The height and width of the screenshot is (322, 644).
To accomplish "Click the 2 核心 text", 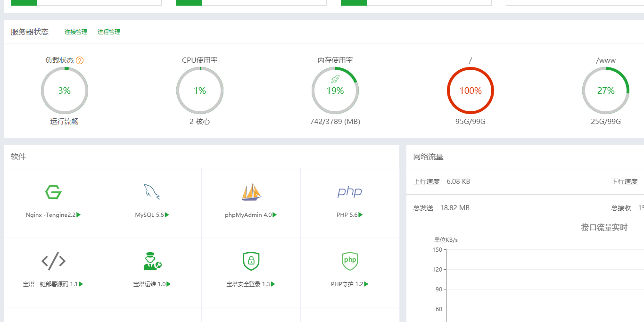I will (200, 122).
